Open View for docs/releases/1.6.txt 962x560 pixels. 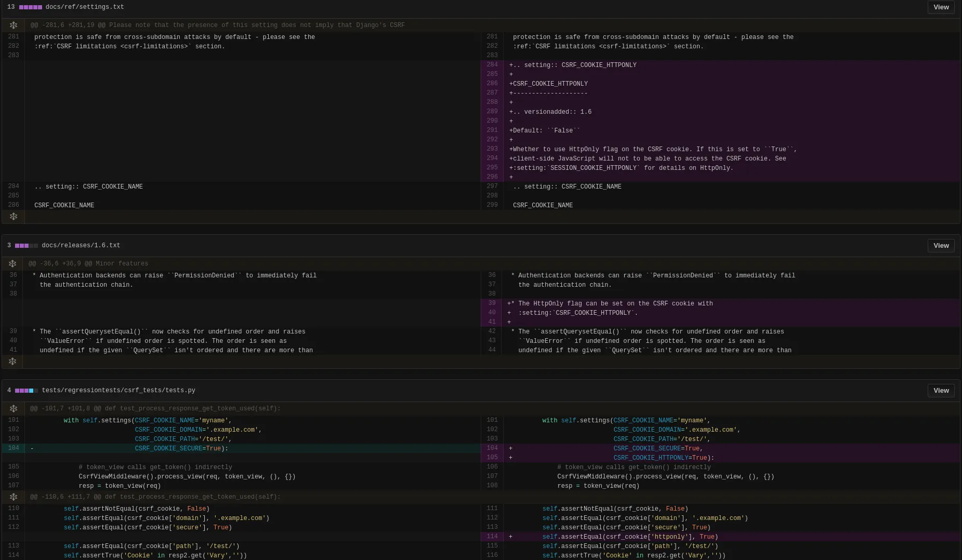(x=941, y=246)
